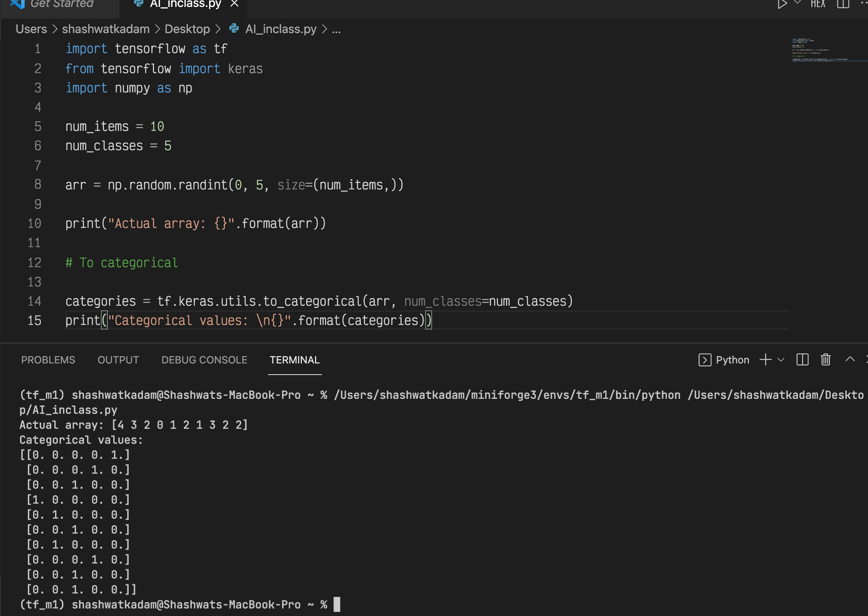
Task: Click the shashwatkadam breadcrumb segment
Action: 106,29
